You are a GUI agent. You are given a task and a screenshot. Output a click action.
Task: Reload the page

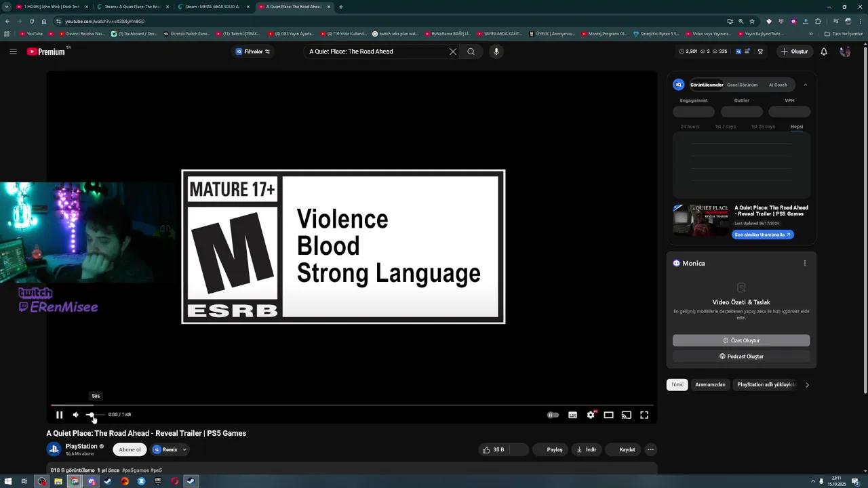[x=31, y=21]
